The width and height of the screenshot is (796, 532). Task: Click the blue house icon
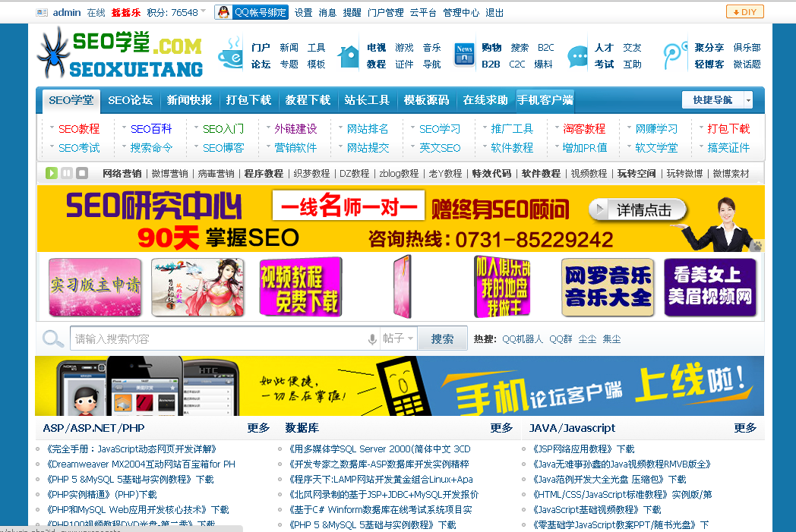coord(348,56)
